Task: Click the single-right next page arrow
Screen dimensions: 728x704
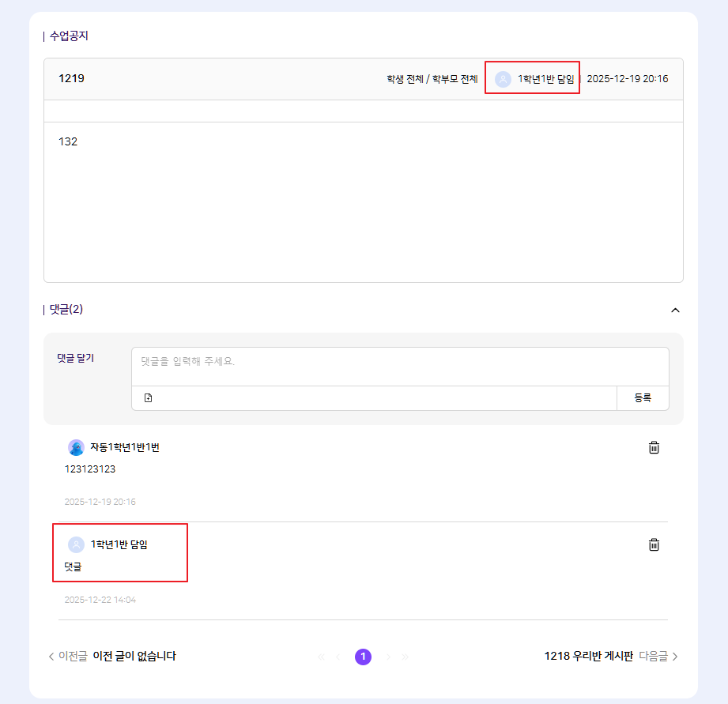Action: pos(388,657)
